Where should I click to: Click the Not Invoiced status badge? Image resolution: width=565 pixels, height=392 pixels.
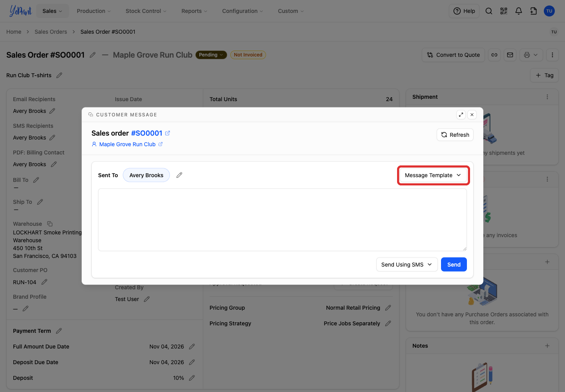coord(248,55)
